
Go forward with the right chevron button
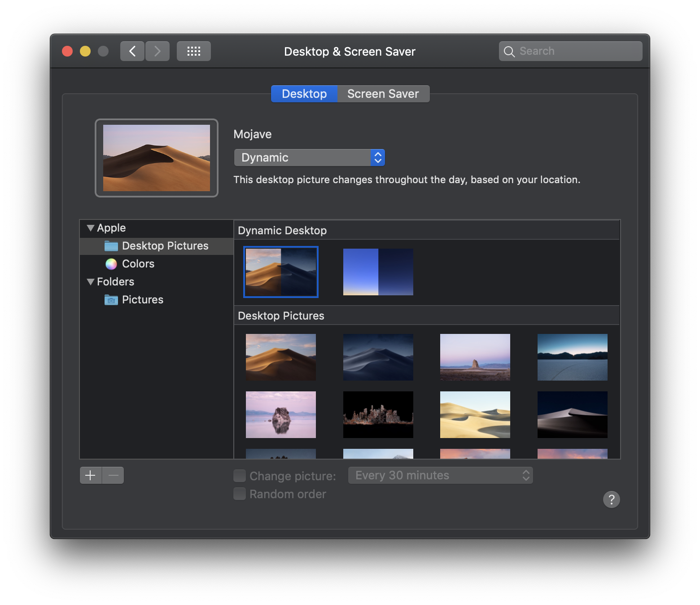coord(157,51)
